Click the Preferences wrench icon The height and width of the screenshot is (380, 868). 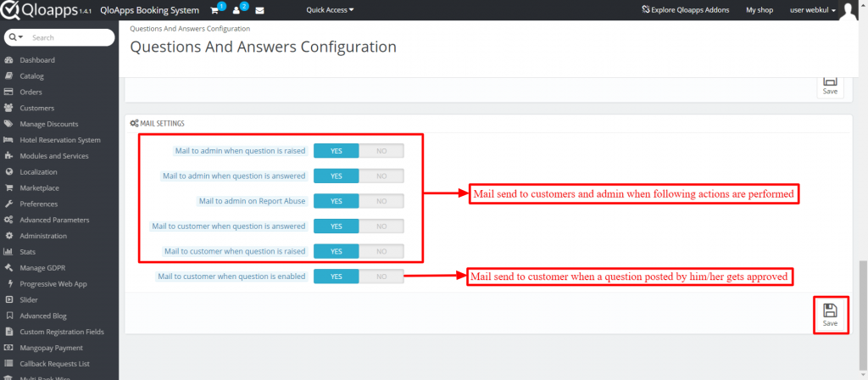coord(8,204)
